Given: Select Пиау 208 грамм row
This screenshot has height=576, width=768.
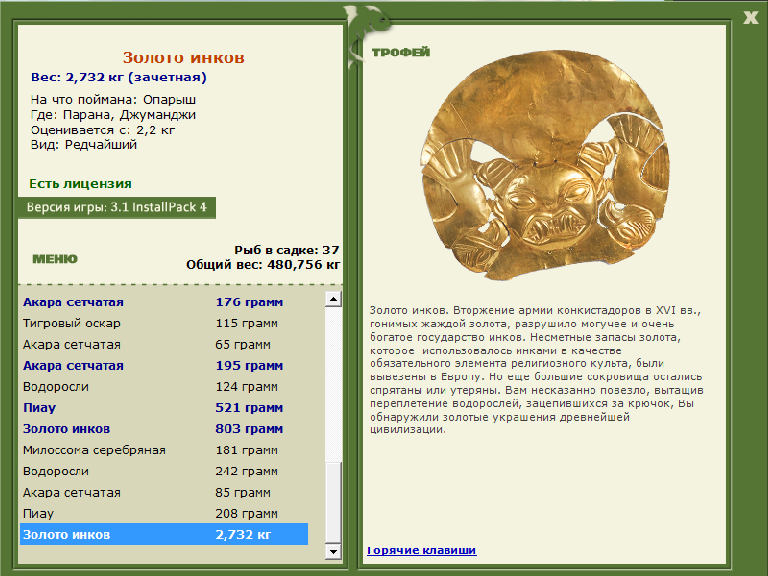Looking at the screenshot, I should pos(164,514).
